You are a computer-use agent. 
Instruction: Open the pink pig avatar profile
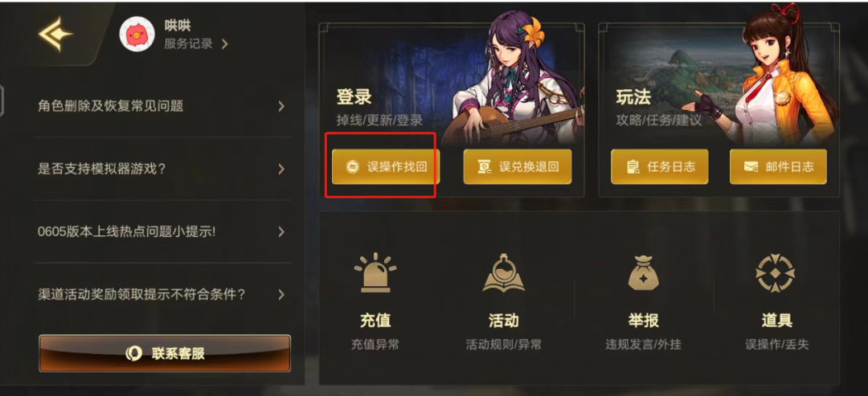137,35
